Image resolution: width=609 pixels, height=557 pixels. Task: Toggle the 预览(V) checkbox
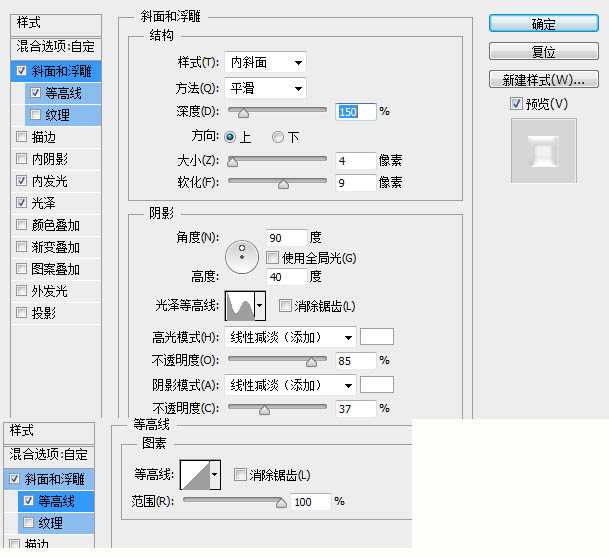[x=516, y=104]
